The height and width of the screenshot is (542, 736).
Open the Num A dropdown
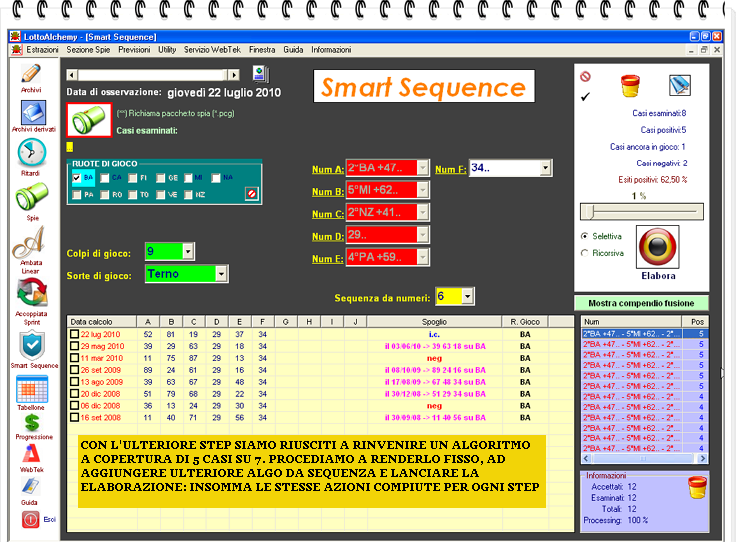(422, 168)
